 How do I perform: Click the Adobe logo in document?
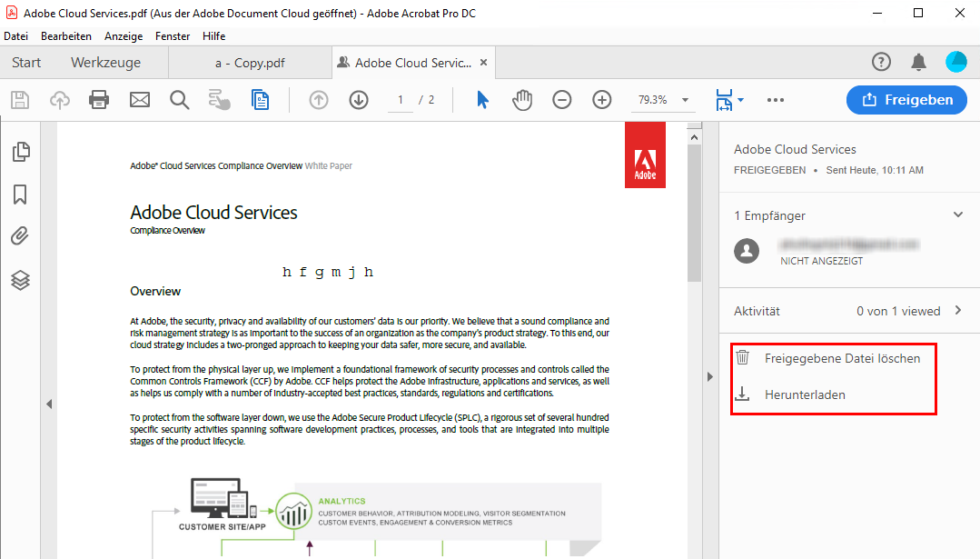(x=645, y=155)
